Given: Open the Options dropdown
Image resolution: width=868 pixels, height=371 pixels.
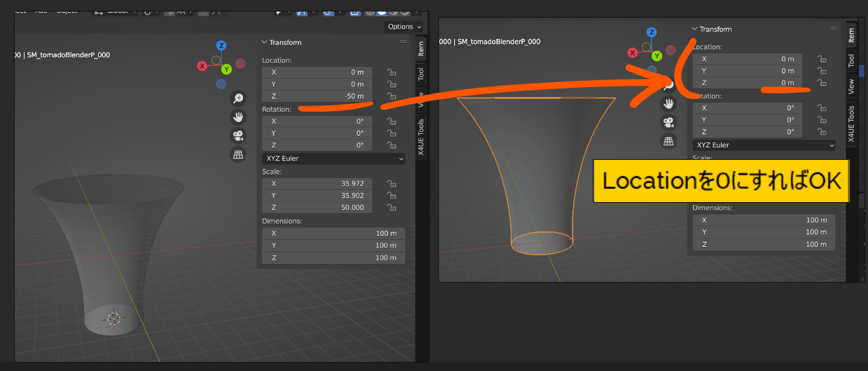Looking at the screenshot, I should 404,27.
